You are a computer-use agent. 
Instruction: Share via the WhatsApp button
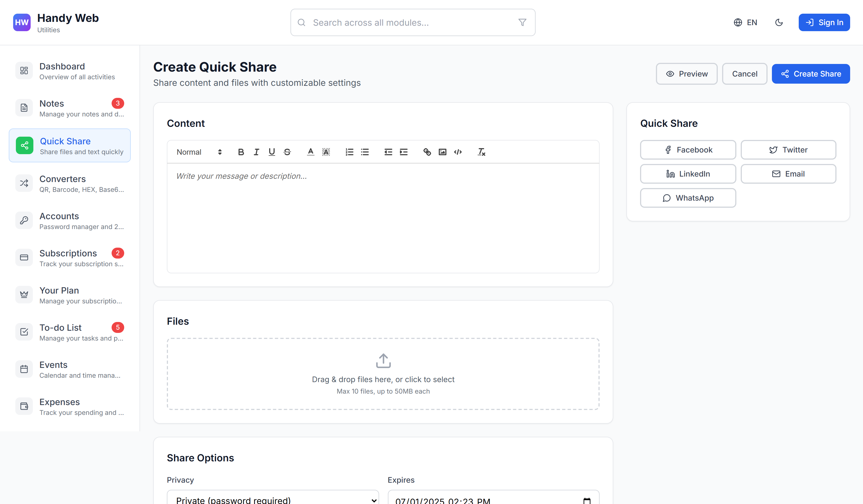(688, 198)
